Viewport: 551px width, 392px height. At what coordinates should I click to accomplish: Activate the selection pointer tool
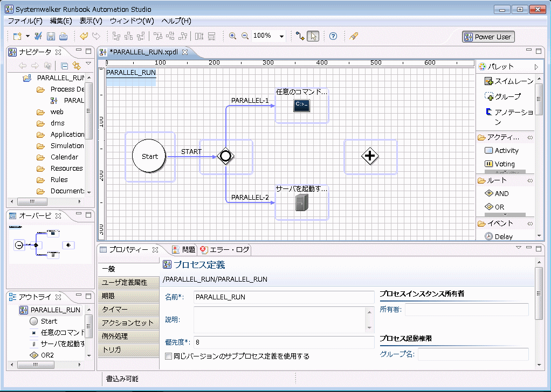pyautogui.click(x=313, y=36)
